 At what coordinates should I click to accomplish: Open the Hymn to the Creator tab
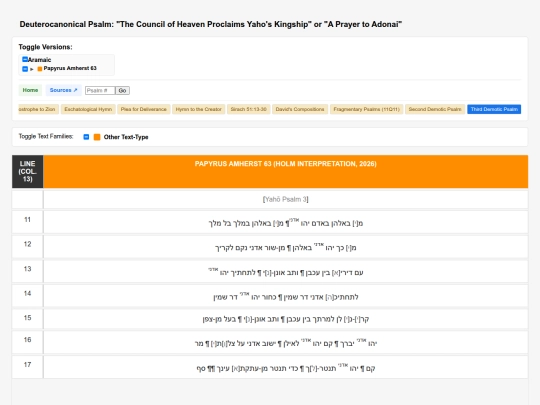pyautogui.click(x=199, y=109)
